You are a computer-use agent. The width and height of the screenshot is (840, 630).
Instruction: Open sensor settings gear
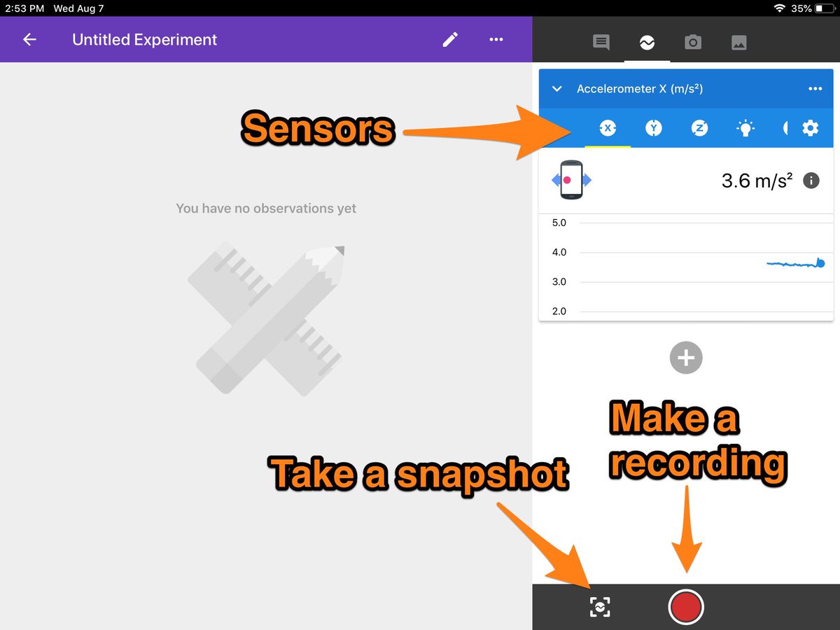[810, 128]
